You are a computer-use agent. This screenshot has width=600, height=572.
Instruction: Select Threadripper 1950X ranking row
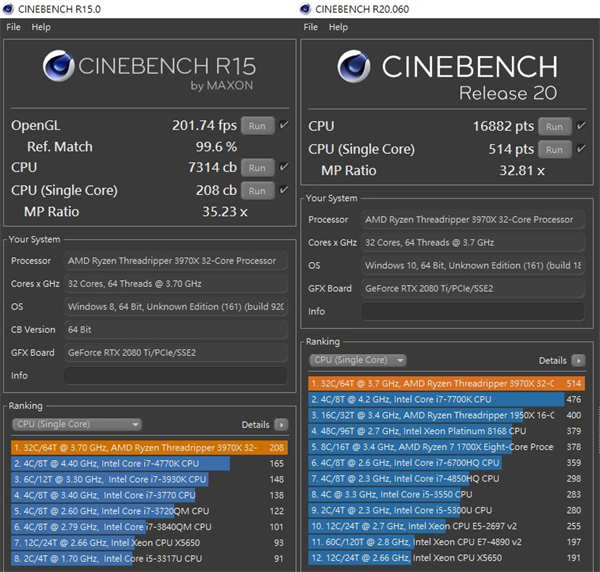(x=447, y=415)
